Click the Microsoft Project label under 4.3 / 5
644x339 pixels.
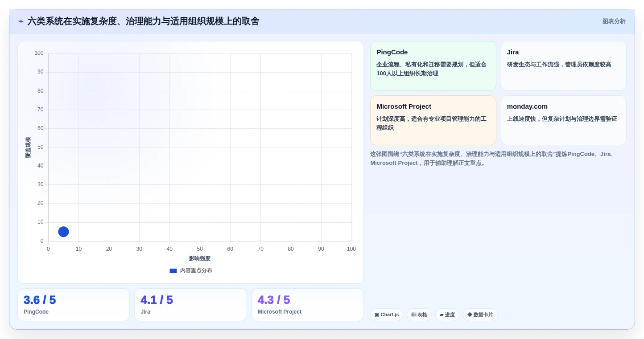point(280,312)
